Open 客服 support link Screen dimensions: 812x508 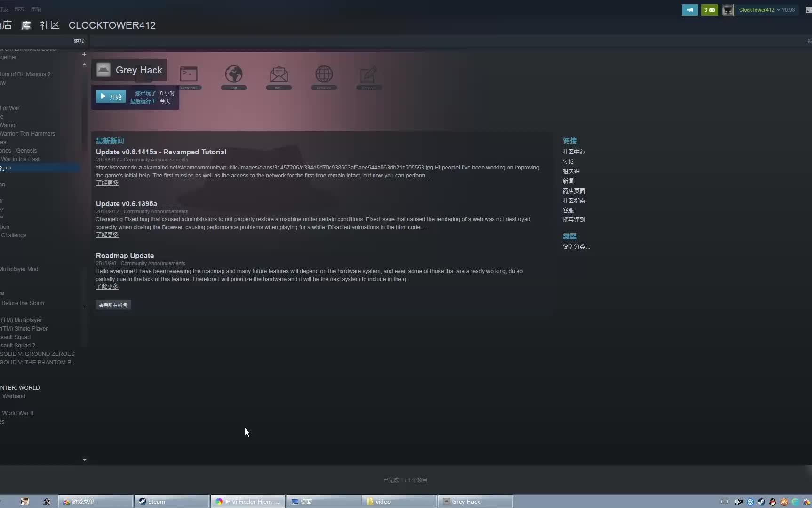pyautogui.click(x=568, y=210)
